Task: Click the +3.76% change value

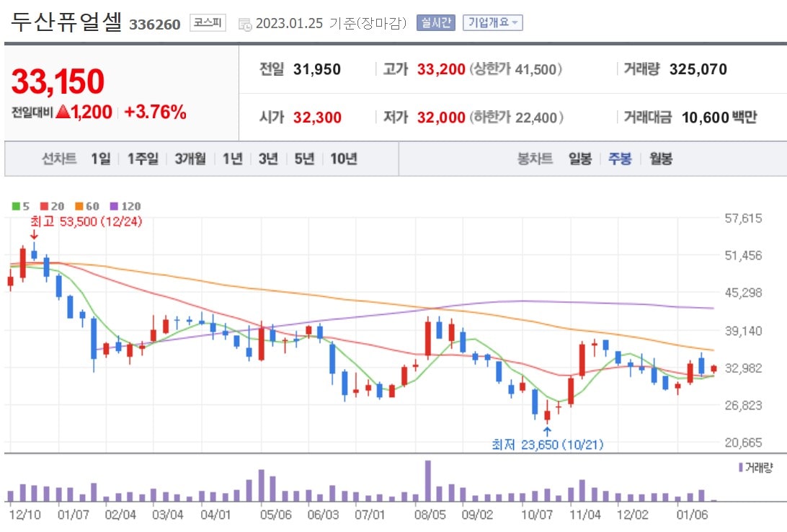Action: coord(155,112)
